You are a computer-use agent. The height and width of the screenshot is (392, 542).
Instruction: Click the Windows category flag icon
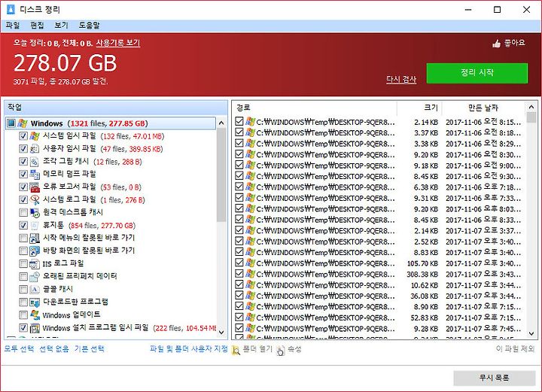coord(23,123)
